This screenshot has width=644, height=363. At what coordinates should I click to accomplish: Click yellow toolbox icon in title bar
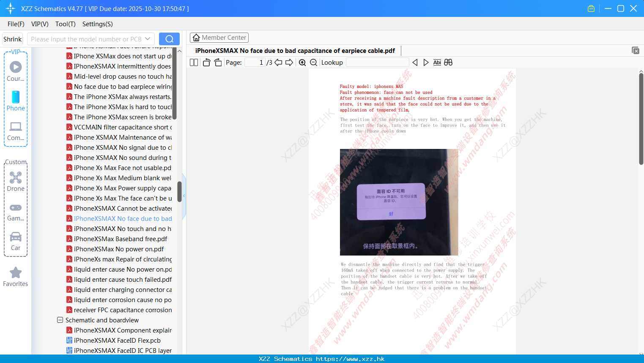[591, 8]
